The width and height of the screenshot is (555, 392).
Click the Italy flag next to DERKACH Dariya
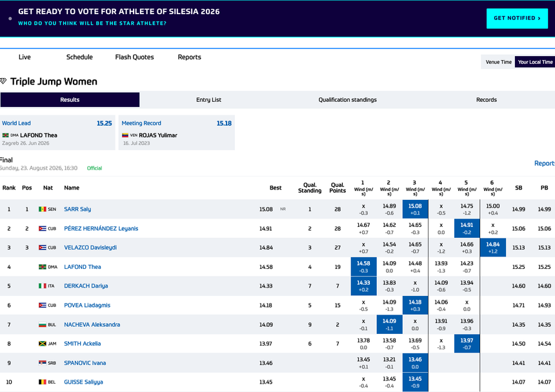43,286
